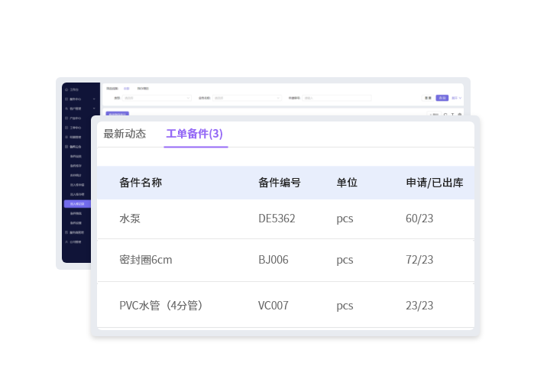Open the second filter dropdown in background window

pyautogui.click(x=247, y=98)
